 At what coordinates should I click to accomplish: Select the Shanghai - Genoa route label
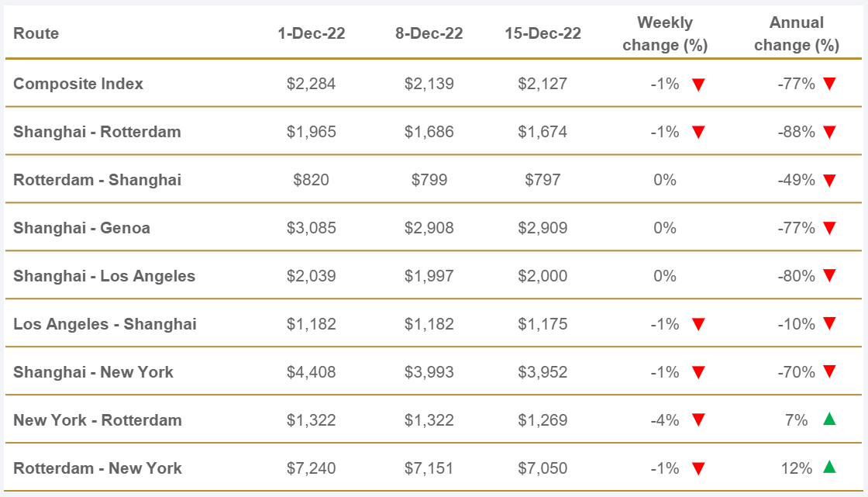point(81,228)
